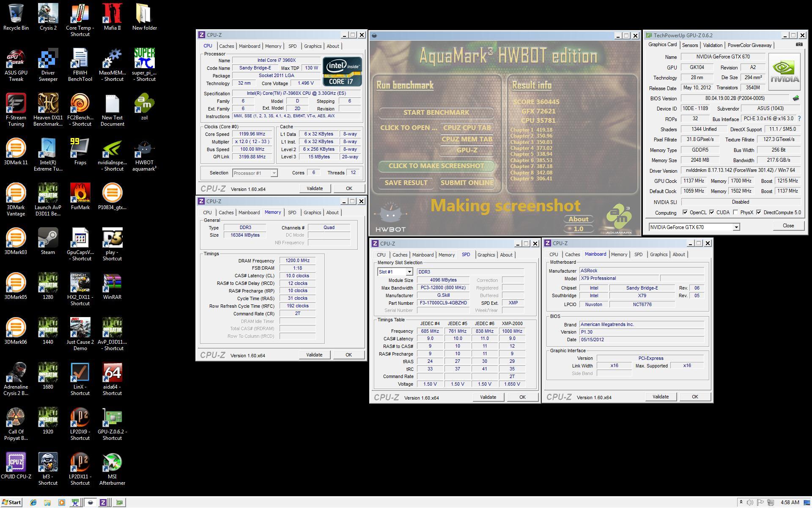The height and width of the screenshot is (508, 812).
Task: Show hidden system tray icons arrow
Action: point(741,502)
